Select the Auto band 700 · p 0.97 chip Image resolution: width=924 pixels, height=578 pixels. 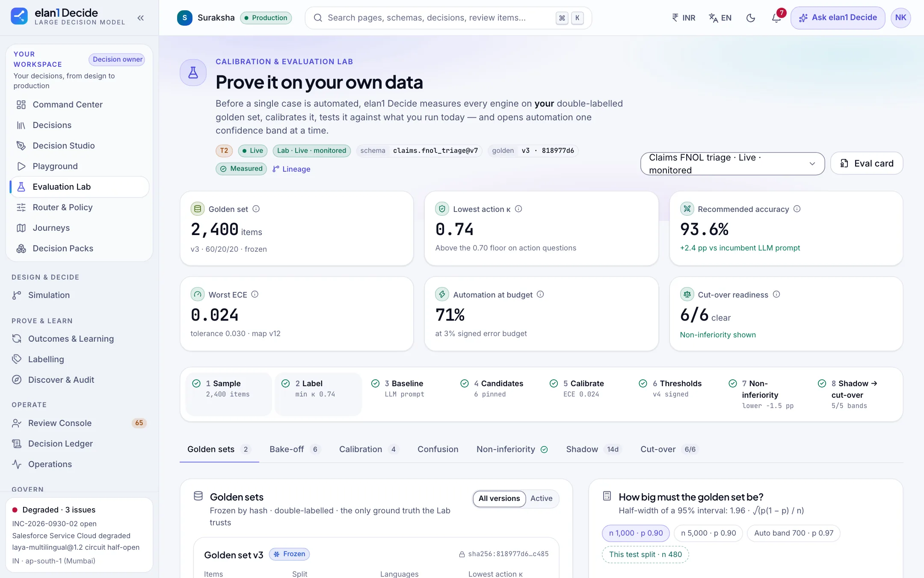(794, 533)
